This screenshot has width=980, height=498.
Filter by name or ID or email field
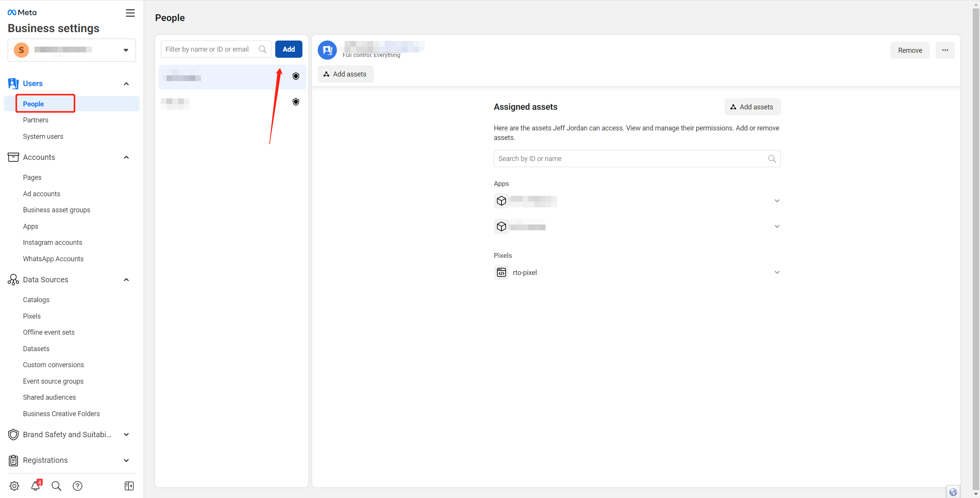click(x=216, y=49)
